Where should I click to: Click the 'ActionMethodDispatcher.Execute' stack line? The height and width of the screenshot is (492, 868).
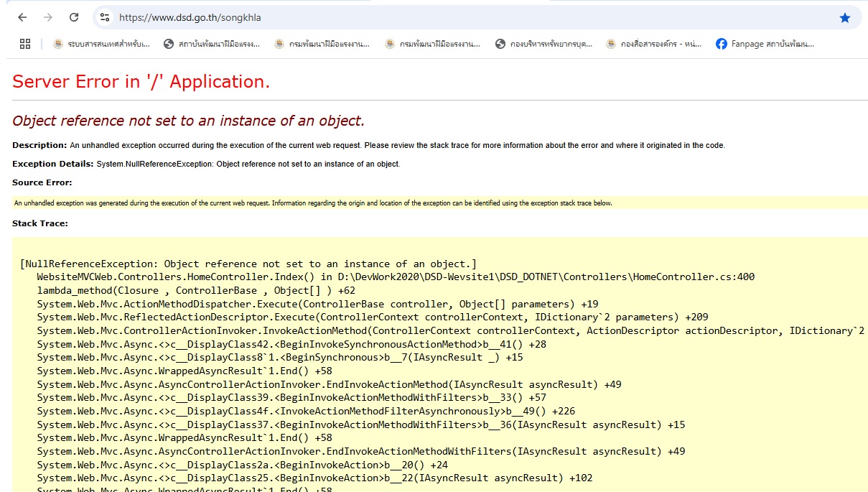[x=317, y=304]
